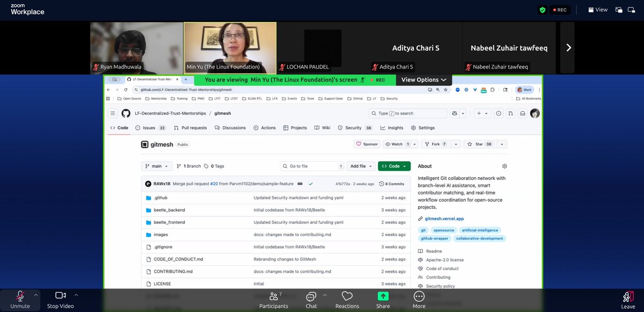Open the main branch selector dropdown

pyautogui.click(x=157, y=166)
